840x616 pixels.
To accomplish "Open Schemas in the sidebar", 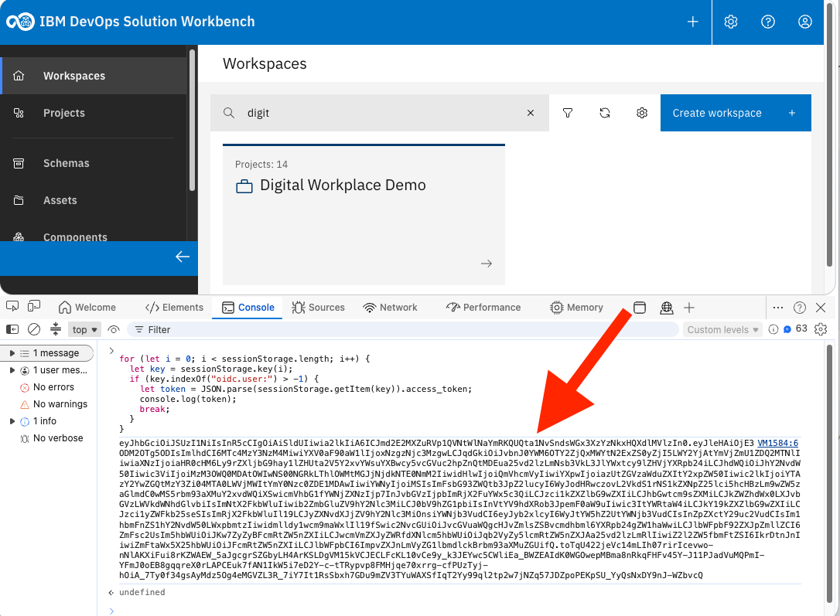I will 94,163.
